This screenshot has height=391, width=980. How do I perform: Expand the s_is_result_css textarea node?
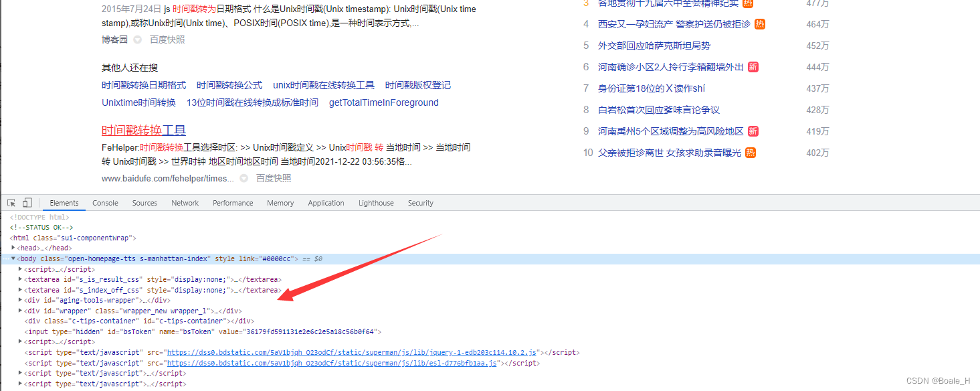(x=20, y=279)
